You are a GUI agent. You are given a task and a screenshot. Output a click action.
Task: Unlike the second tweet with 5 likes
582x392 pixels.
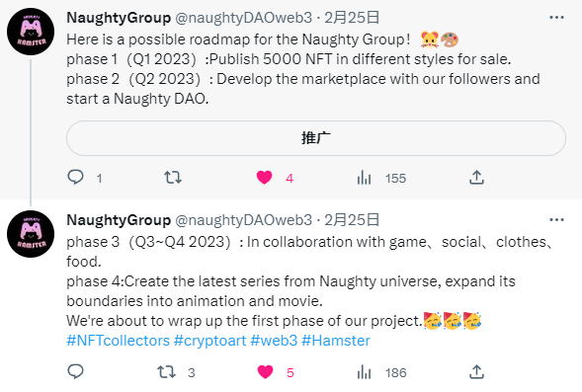(265, 372)
